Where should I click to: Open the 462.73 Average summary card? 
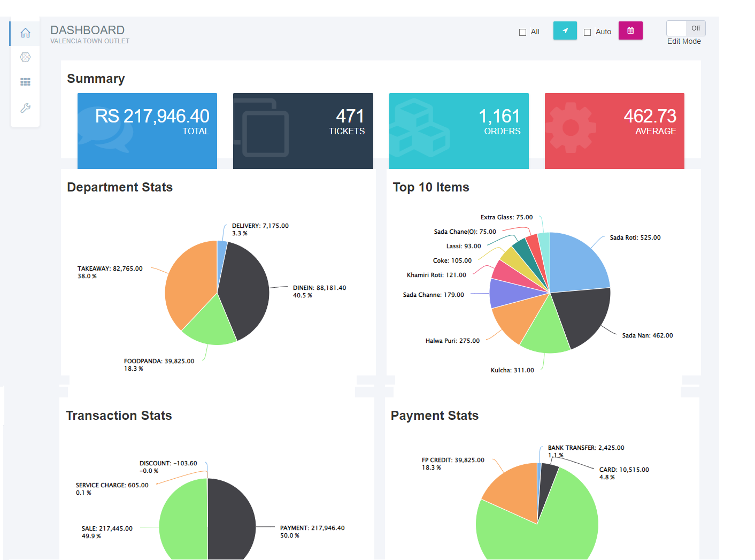click(614, 131)
